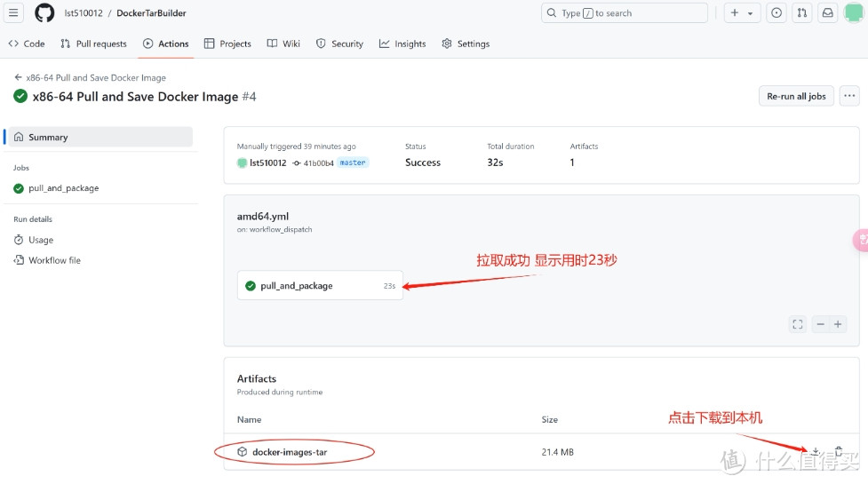
Task: Go back to x86-64 Pull and Save Docker Image workflow
Action: point(91,77)
